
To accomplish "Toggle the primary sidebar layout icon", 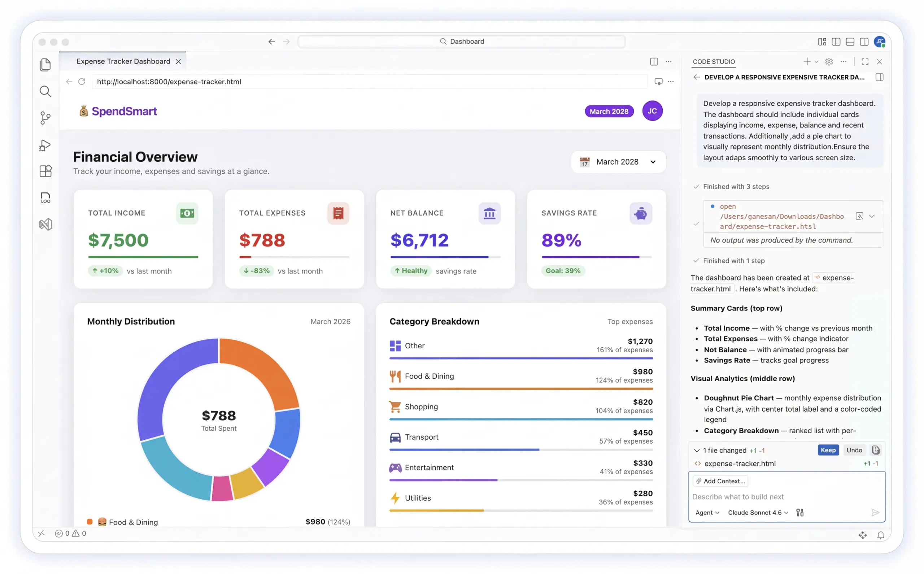I will (836, 42).
